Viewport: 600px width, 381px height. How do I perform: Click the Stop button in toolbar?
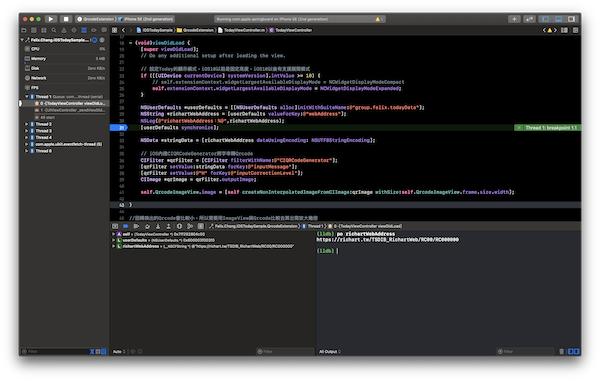pyautogui.click(x=66, y=19)
